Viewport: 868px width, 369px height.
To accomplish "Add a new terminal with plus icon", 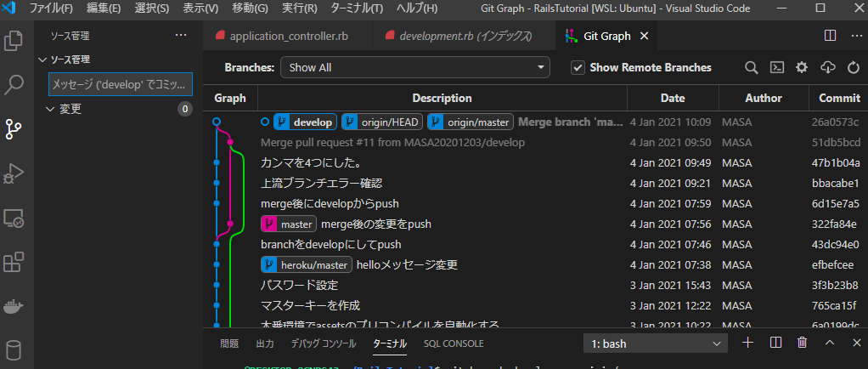I will click(x=747, y=343).
